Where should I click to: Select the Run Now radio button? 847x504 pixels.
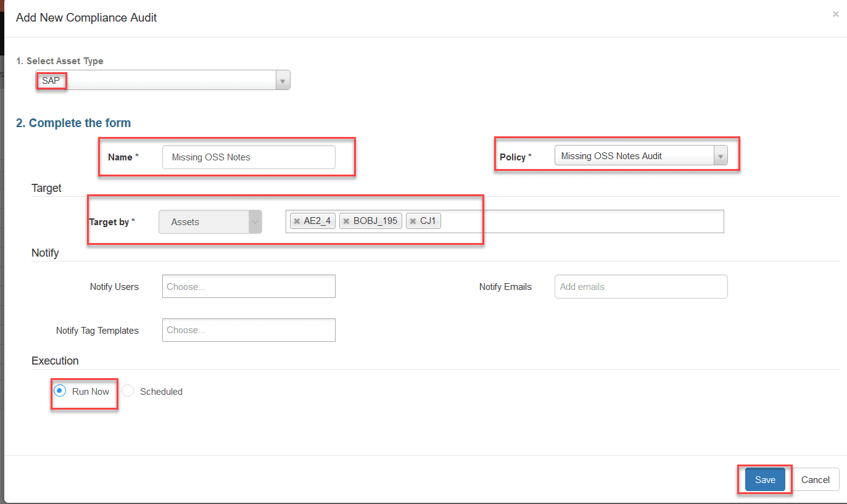(60, 391)
